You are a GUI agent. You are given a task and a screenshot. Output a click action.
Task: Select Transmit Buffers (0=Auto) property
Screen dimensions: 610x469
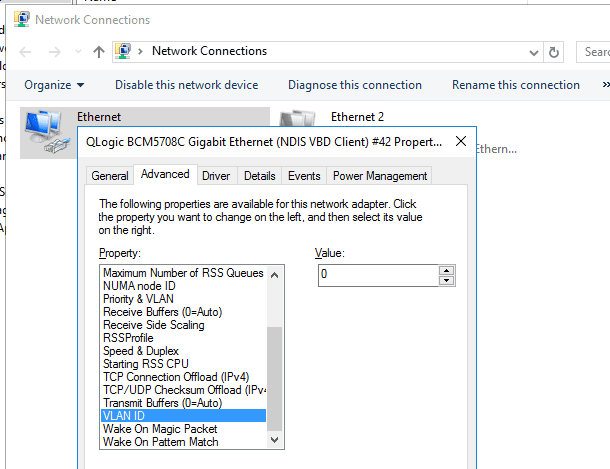coord(183,403)
